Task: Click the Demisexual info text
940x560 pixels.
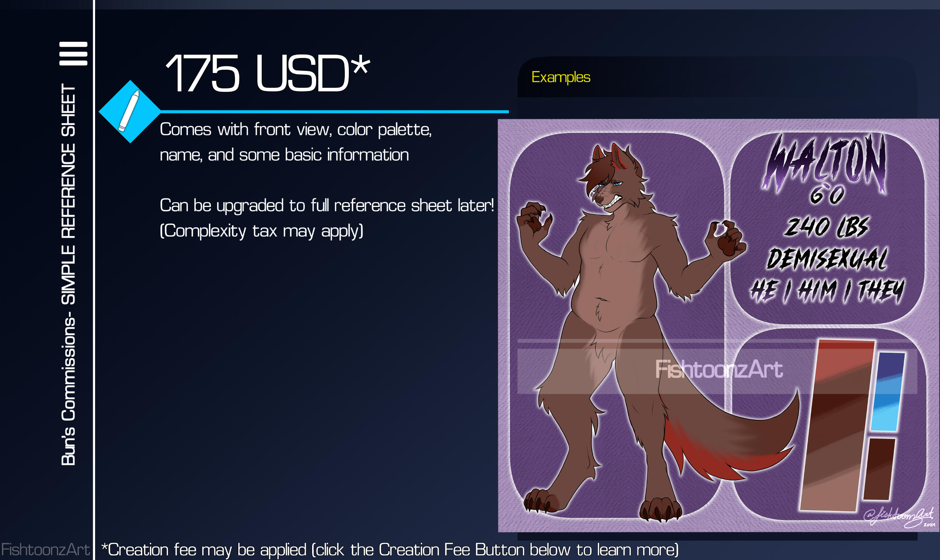Action: [827, 258]
